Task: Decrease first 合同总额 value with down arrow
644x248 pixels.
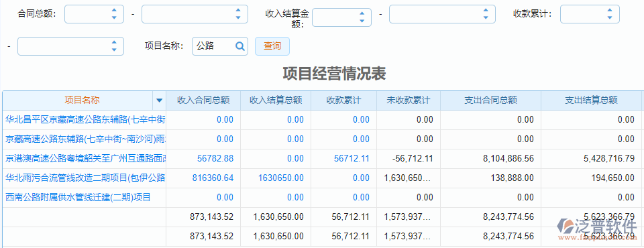Action: [x=114, y=17]
